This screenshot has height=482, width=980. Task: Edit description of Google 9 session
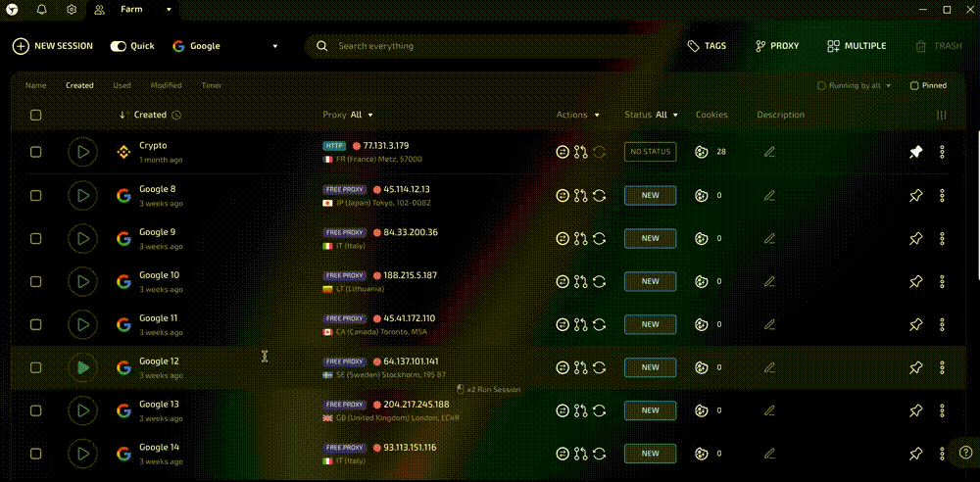coord(769,238)
